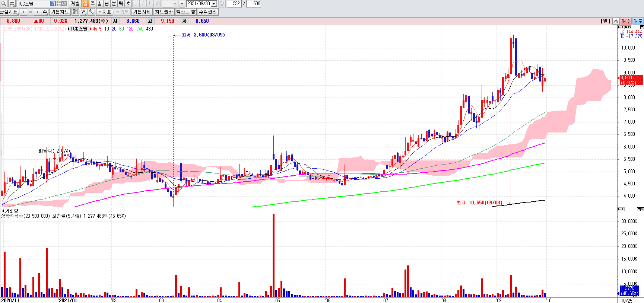Select the 틱 tick period
This screenshot has height=303, width=644.
[x=121, y=4]
